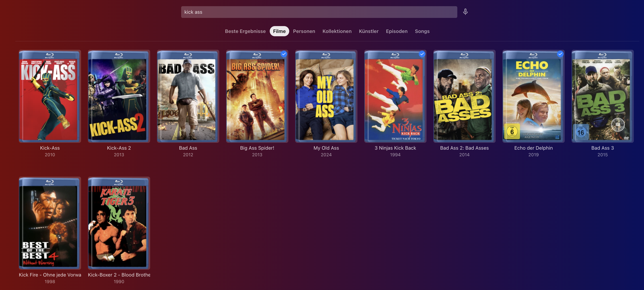Click the watched checkmark on Big Ass Spider!

[283, 54]
